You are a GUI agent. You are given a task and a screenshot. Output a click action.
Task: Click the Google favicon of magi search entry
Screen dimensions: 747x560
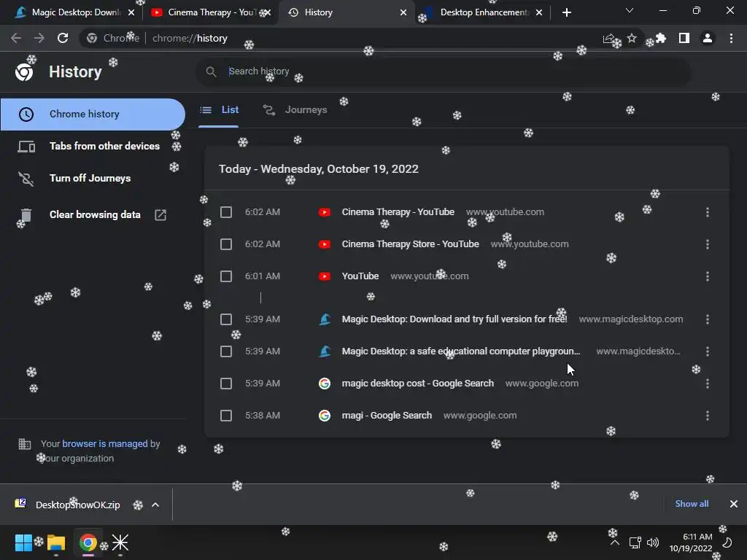click(x=325, y=416)
